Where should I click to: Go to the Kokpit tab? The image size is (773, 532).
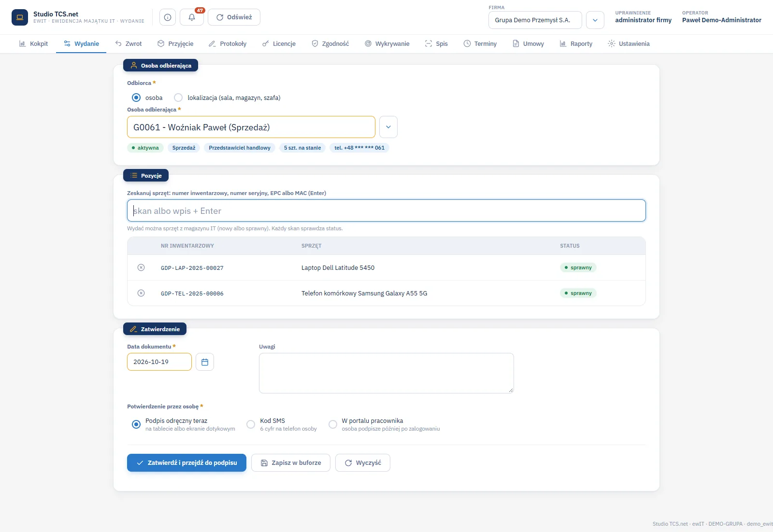33,43
